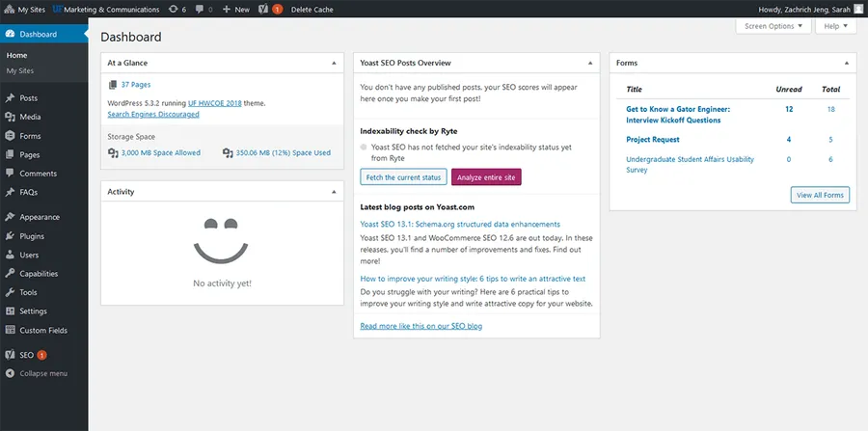Click the Collapse menu arrow icon
The image size is (868, 431).
pos(10,373)
